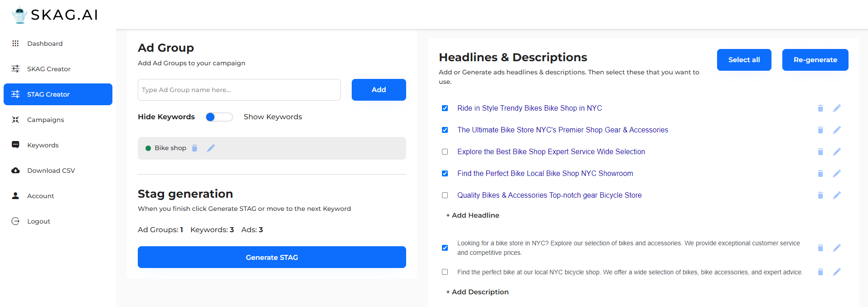Toggle the Hide/Show Keywords switch

coord(219,117)
